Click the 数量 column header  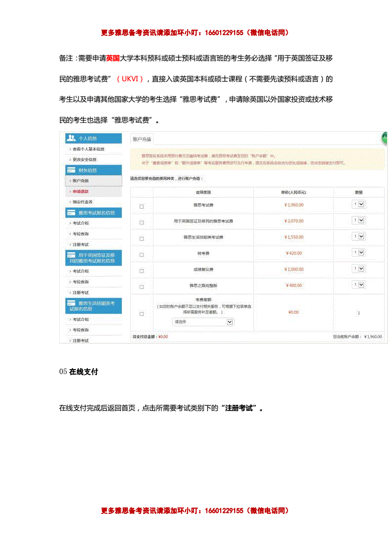pyautogui.click(x=359, y=193)
